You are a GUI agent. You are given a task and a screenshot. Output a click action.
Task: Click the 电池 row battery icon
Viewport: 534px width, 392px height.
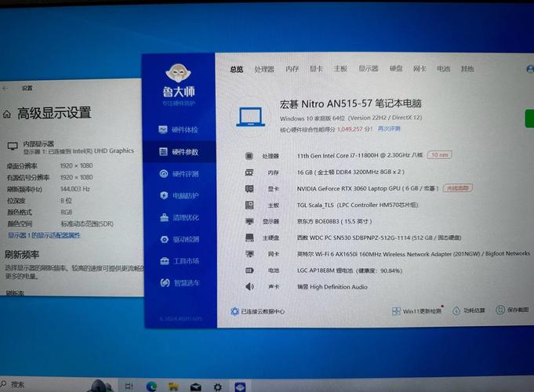point(249,270)
